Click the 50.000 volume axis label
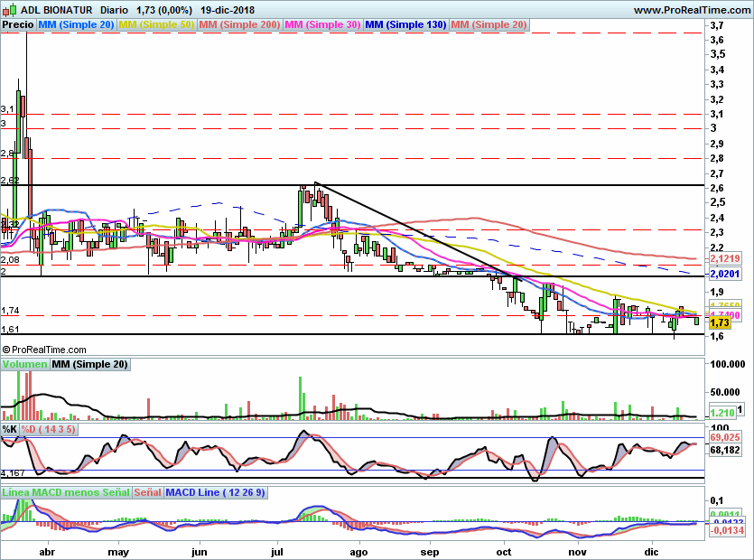The image size is (754, 560). pos(725,392)
